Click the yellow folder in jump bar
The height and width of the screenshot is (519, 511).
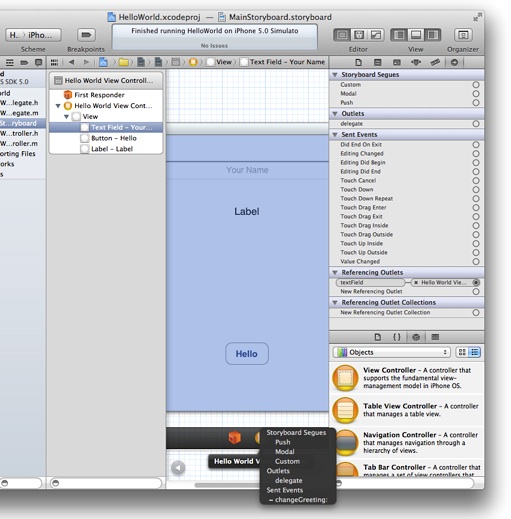click(x=124, y=62)
